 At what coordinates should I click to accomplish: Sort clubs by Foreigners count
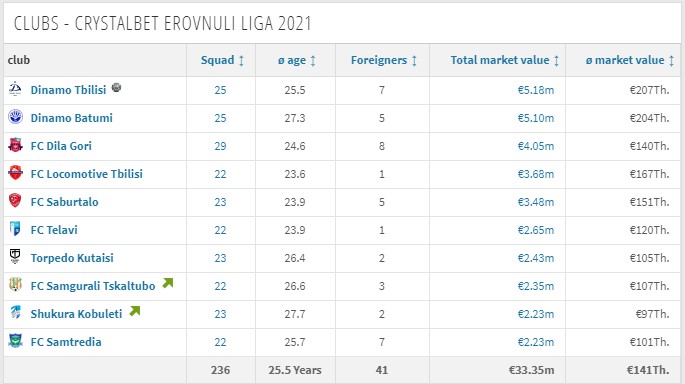pyautogui.click(x=384, y=60)
